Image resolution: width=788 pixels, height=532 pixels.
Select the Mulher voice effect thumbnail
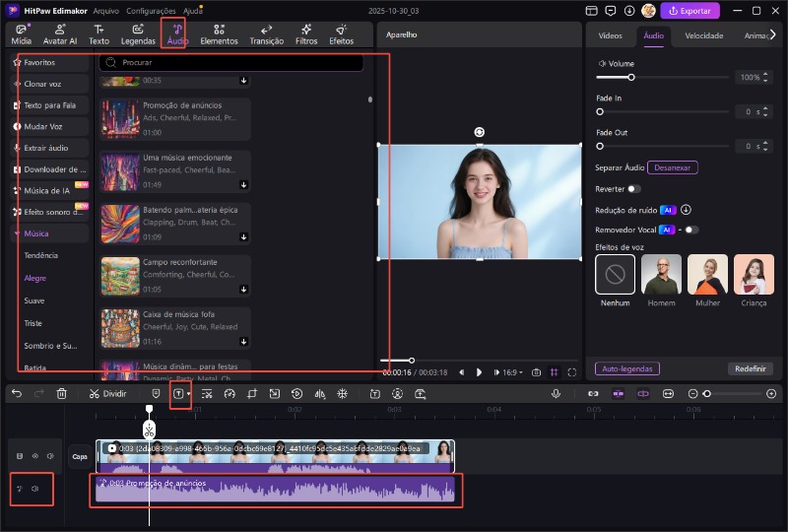[707, 274]
